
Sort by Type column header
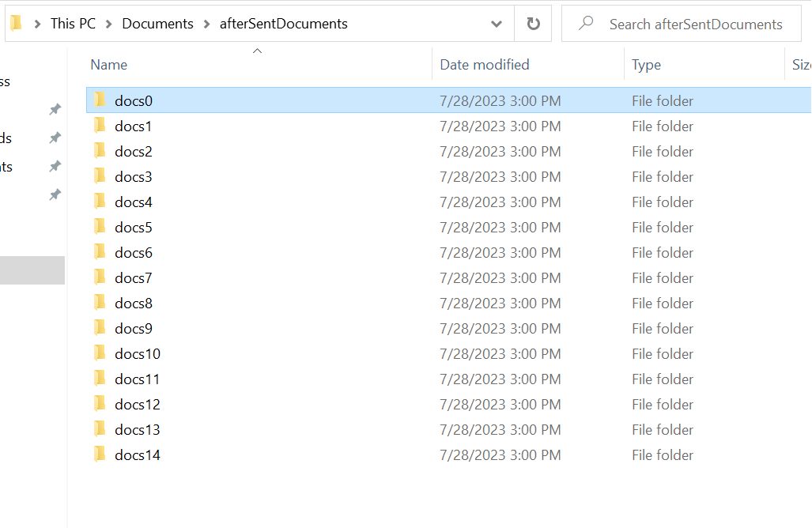[646, 65]
